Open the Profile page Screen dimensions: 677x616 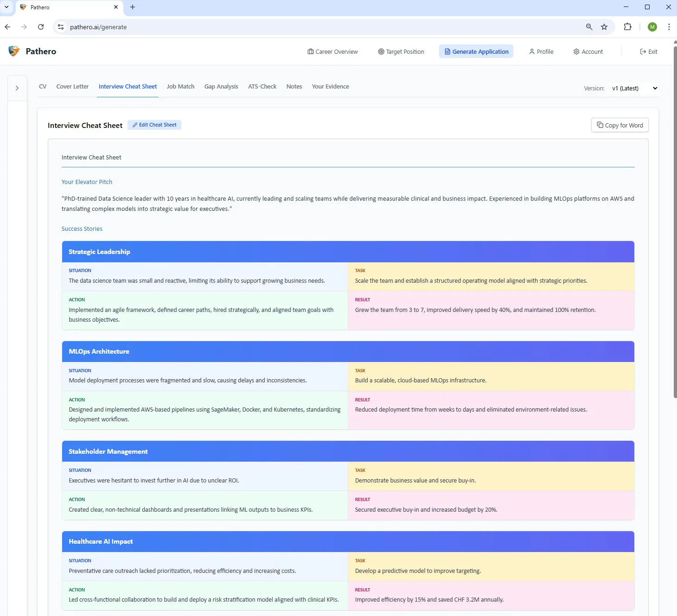[541, 51]
